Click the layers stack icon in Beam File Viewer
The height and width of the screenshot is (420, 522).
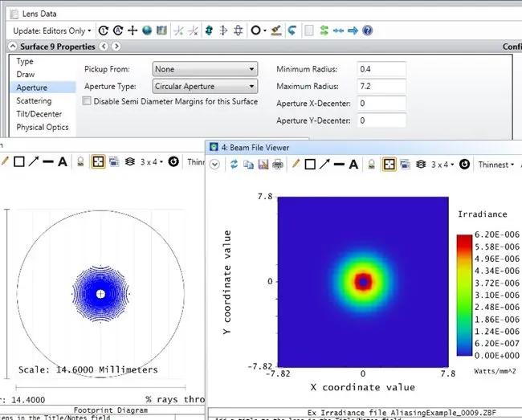(x=421, y=164)
